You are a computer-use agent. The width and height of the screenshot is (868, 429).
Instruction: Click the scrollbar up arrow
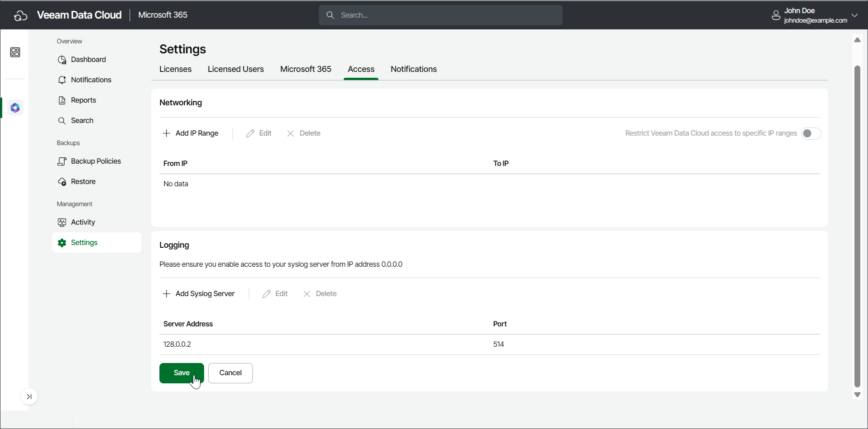(857, 40)
